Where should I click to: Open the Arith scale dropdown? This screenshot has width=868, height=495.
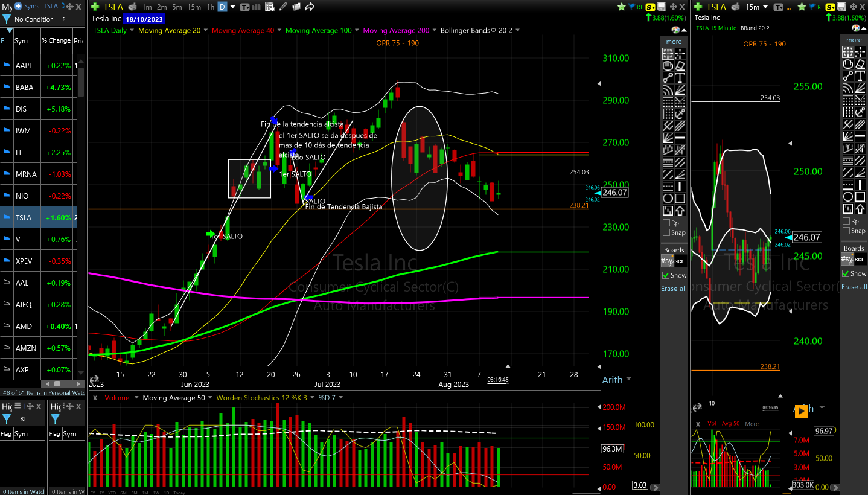628,379
